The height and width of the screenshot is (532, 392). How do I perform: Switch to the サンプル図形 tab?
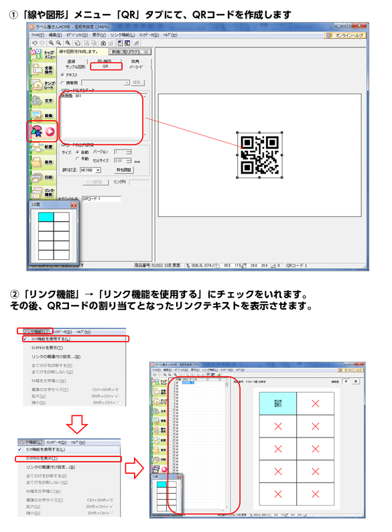pyautogui.click(x=75, y=67)
